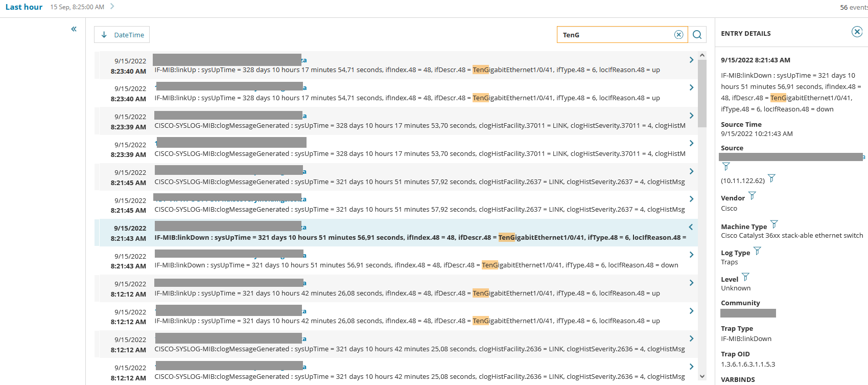This screenshot has height=385, width=868.
Task: Filter by Vendor Cisco
Action: (752, 196)
